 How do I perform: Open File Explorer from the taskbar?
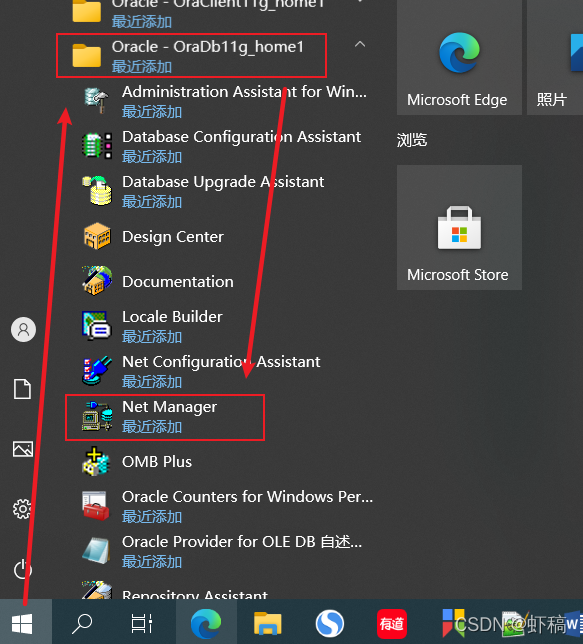click(267, 623)
